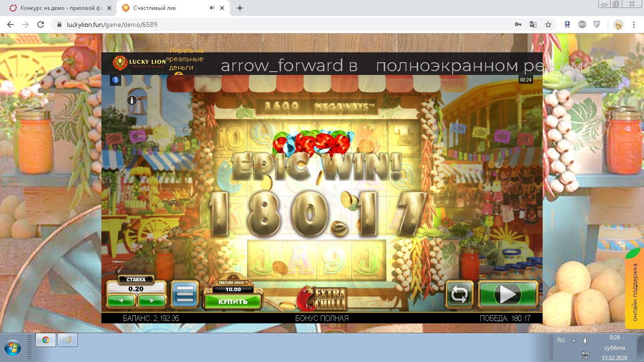The width and height of the screenshot is (644, 362).
Task: Follow the 'Играть на реальные деньги' link
Action: (x=186, y=59)
